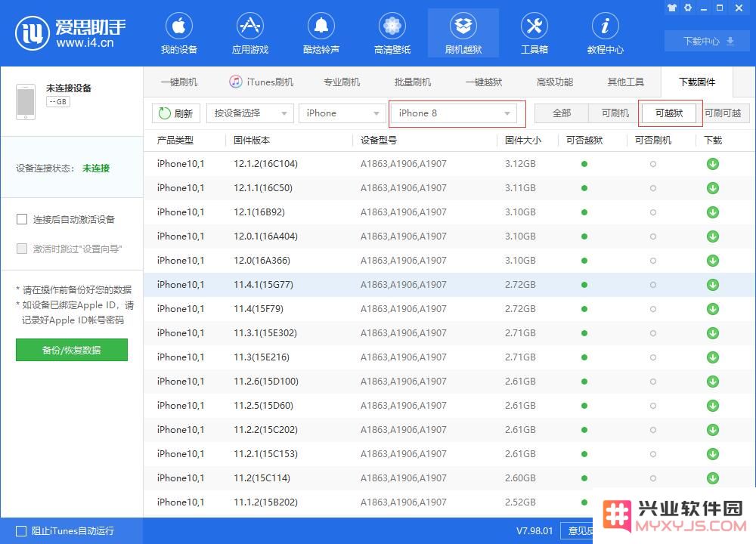The width and height of the screenshot is (756, 544).
Task: Click 3.12GB size cell
Action: pos(520,164)
